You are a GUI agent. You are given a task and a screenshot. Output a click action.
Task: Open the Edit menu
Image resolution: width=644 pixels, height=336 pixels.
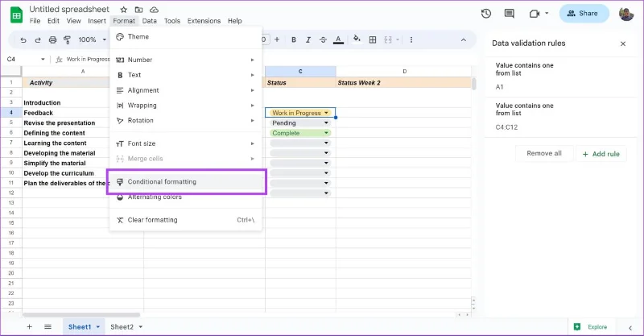pos(53,21)
